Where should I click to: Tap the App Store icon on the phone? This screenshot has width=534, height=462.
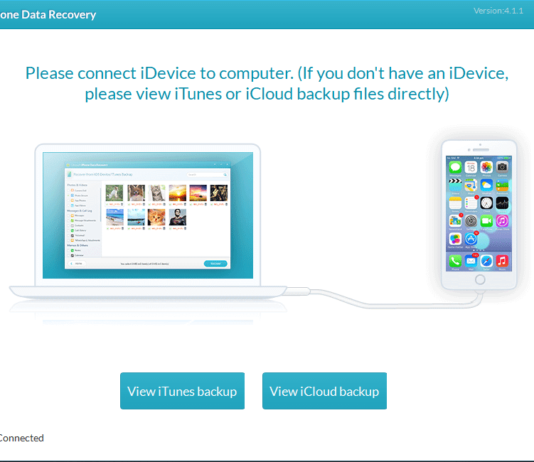[471, 239]
